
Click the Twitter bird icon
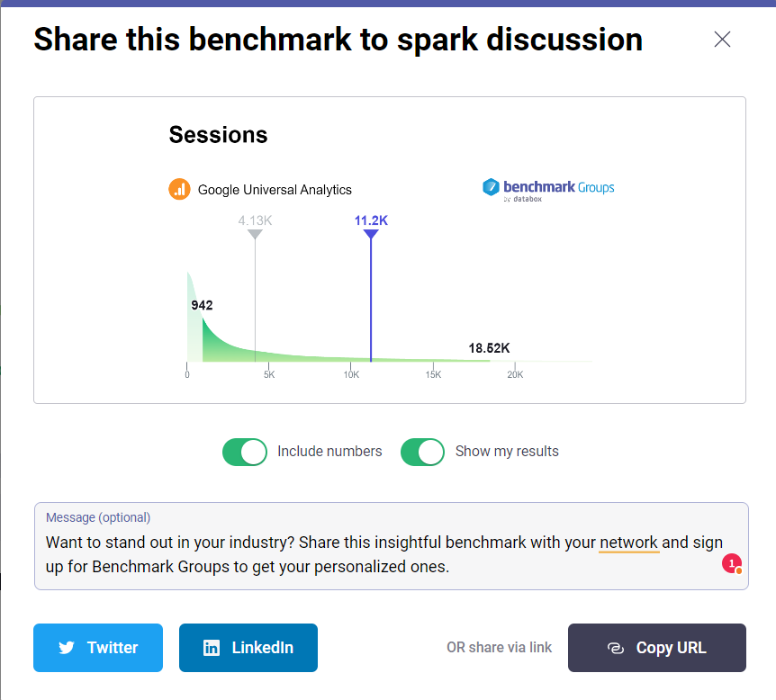point(66,648)
